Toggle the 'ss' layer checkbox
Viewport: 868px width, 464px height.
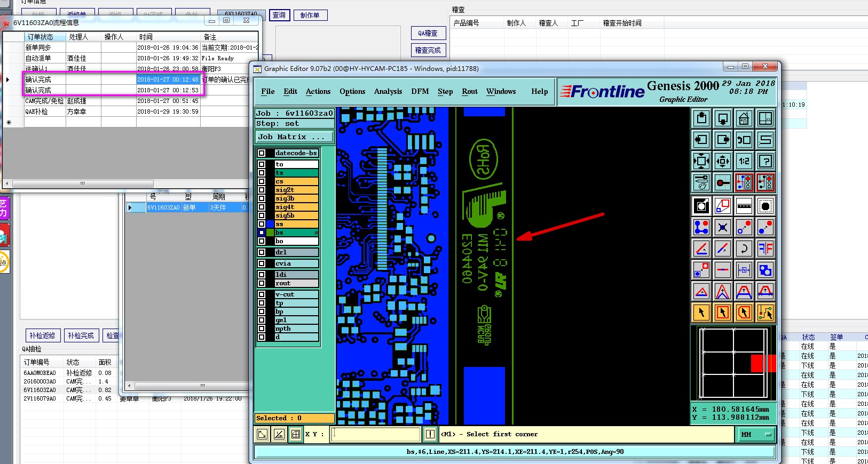262,224
